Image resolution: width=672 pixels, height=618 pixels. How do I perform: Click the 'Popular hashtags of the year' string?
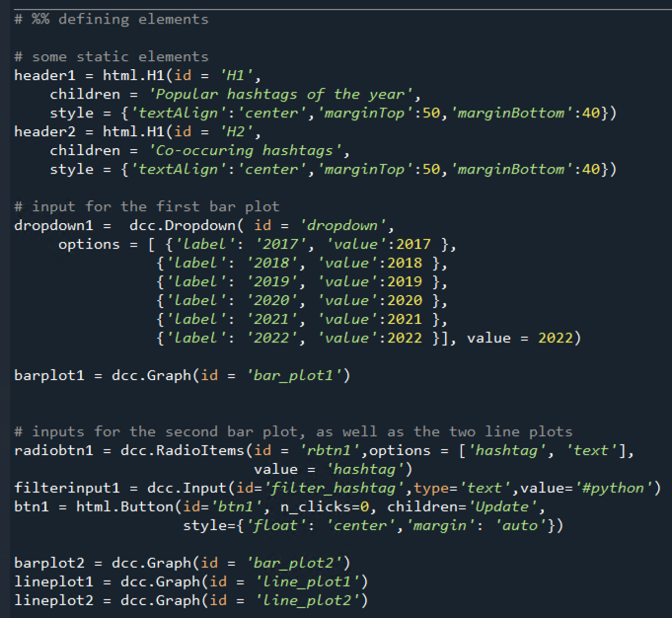tap(280, 95)
